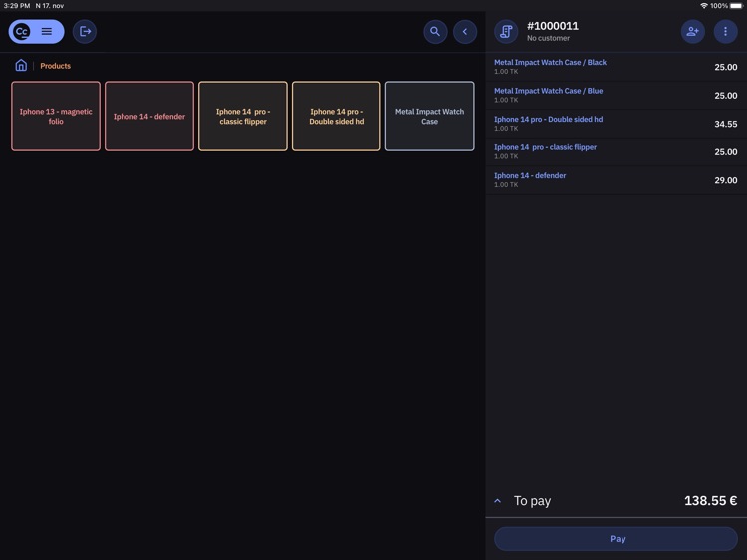Click the No customer label
Screen dimensions: 747x560
pyautogui.click(x=548, y=38)
